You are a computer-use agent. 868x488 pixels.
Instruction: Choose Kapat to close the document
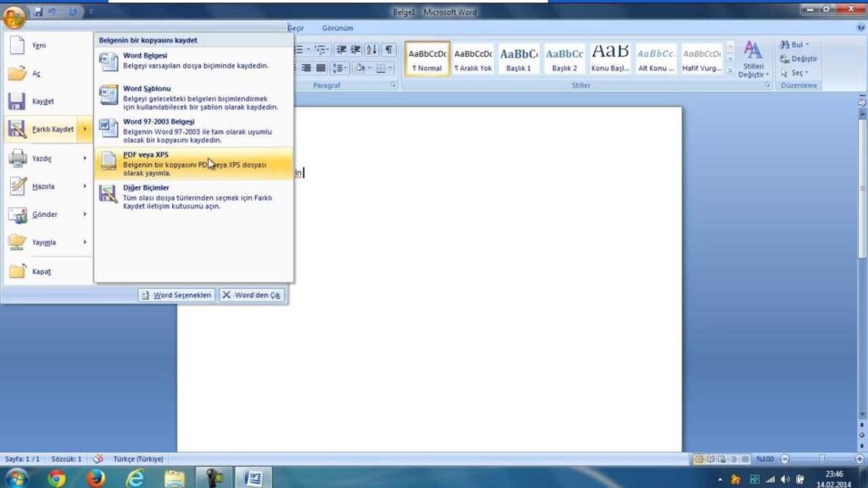[x=47, y=272]
